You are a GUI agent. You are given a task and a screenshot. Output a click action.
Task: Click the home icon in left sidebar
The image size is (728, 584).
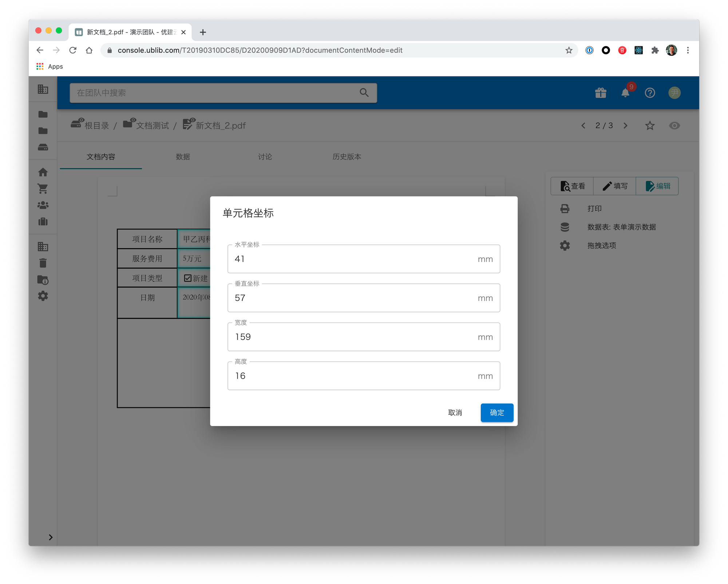[x=43, y=172]
